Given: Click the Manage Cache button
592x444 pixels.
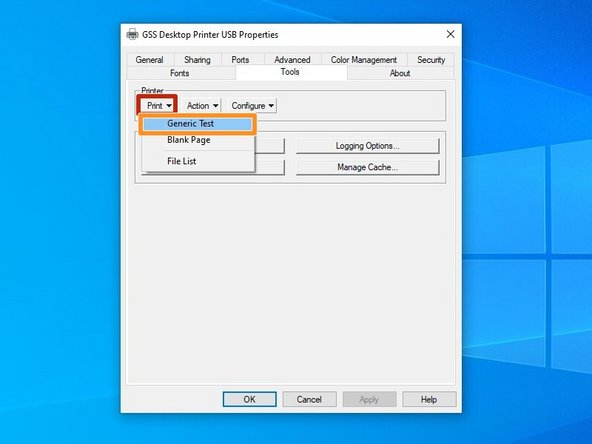Looking at the screenshot, I should click(368, 167).
